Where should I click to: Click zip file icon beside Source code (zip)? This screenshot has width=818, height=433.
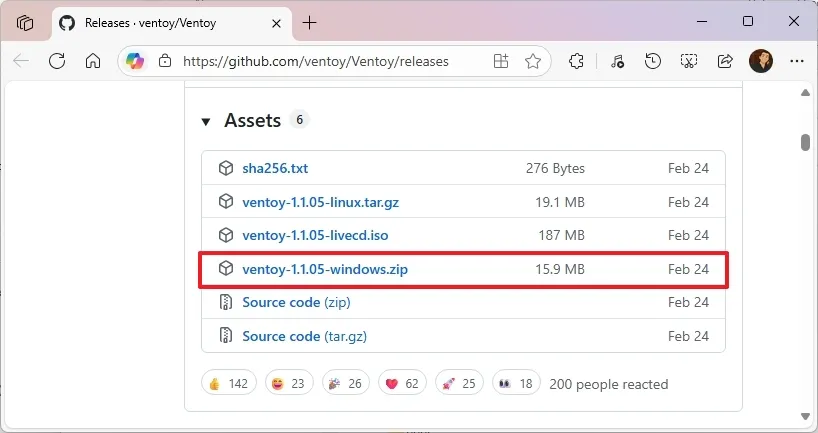click(225, 303)
